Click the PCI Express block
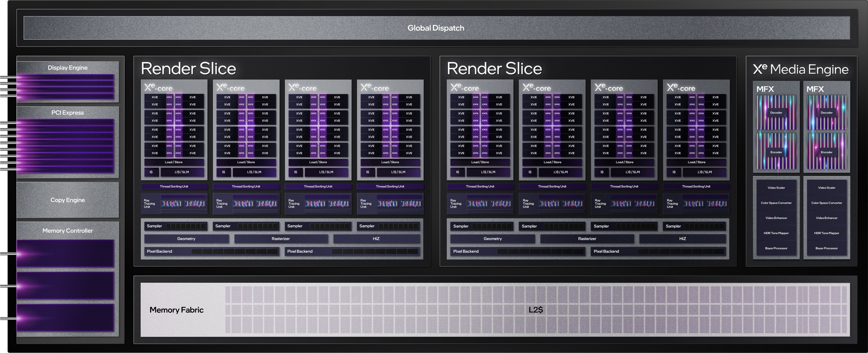868x353 pixels. 67,113
